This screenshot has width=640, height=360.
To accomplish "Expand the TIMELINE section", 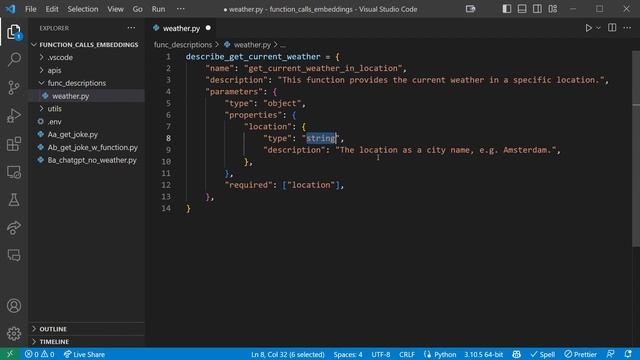I will 86,341.
